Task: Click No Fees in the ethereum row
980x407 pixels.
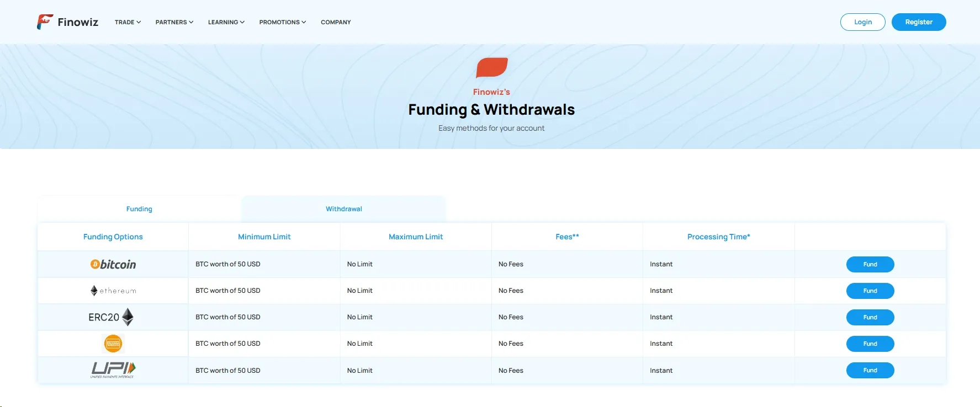Action: (511, 291)
